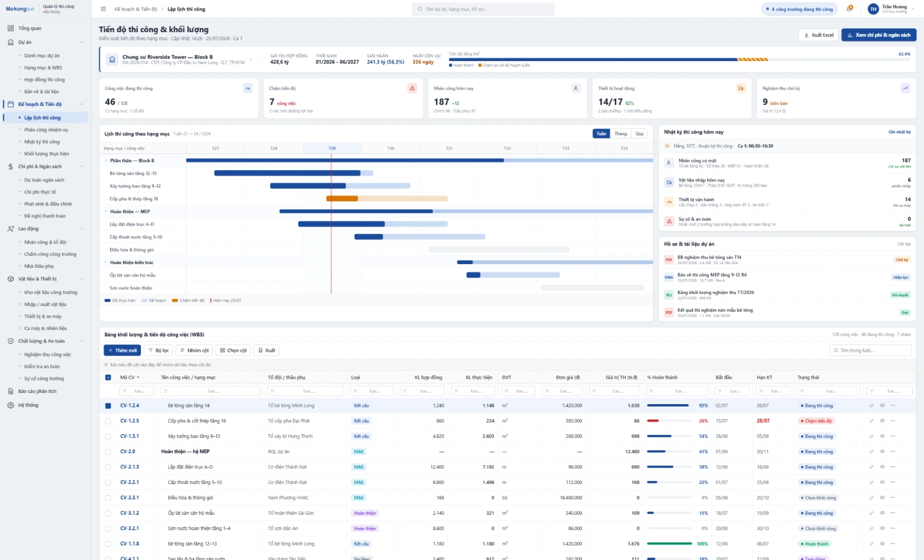Uncheck the checkbox for row CV-1.2.4
The image size is (924, 560).
[108, 406]
